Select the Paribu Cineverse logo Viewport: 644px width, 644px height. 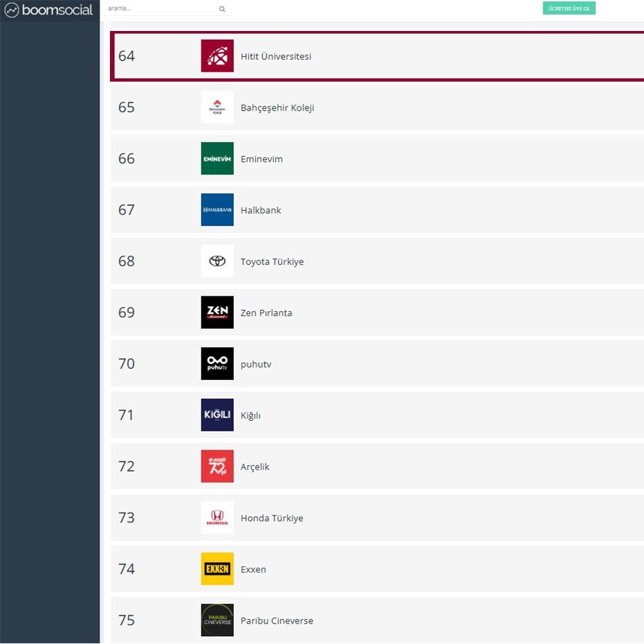coord(217,620)
